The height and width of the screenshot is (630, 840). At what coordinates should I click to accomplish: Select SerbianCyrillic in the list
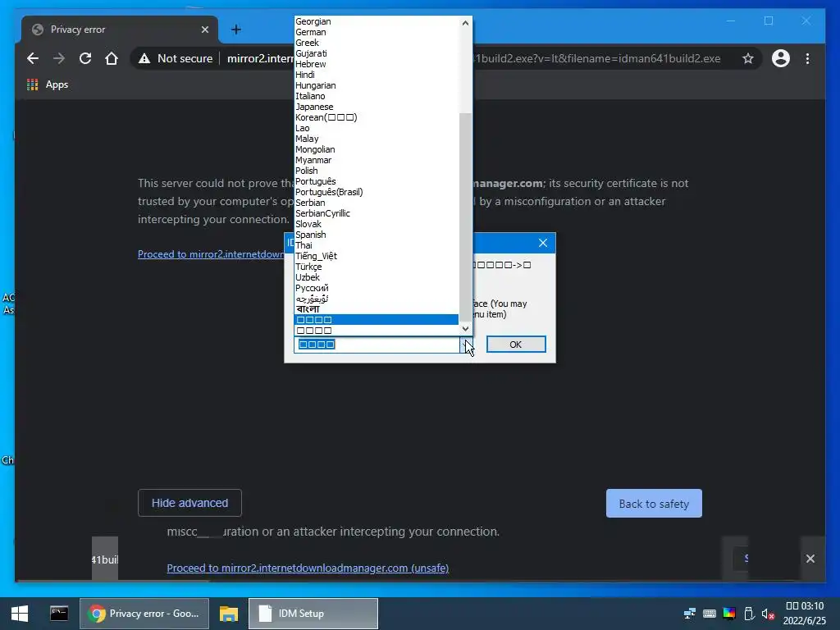pyautogui.click(x=376, y=213)
